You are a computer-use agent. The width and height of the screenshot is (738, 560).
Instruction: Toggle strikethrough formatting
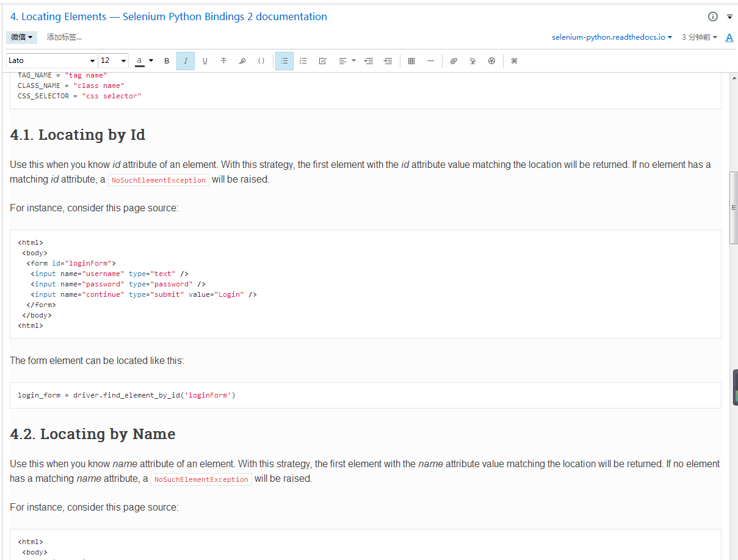223,61
